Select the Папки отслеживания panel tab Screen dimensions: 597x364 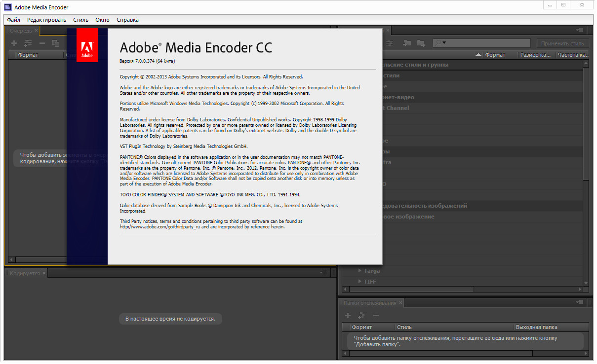click(370, 303)
